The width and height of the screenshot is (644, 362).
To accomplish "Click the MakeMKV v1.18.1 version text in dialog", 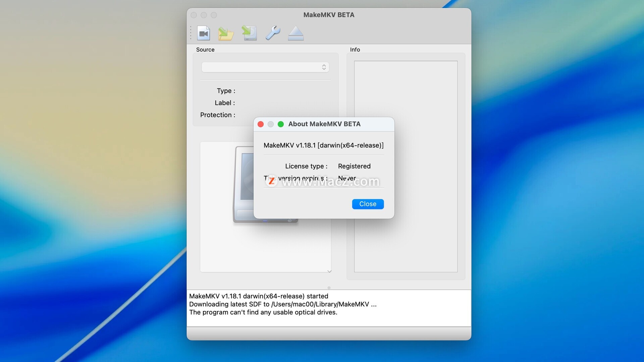I will coord(323,145).
